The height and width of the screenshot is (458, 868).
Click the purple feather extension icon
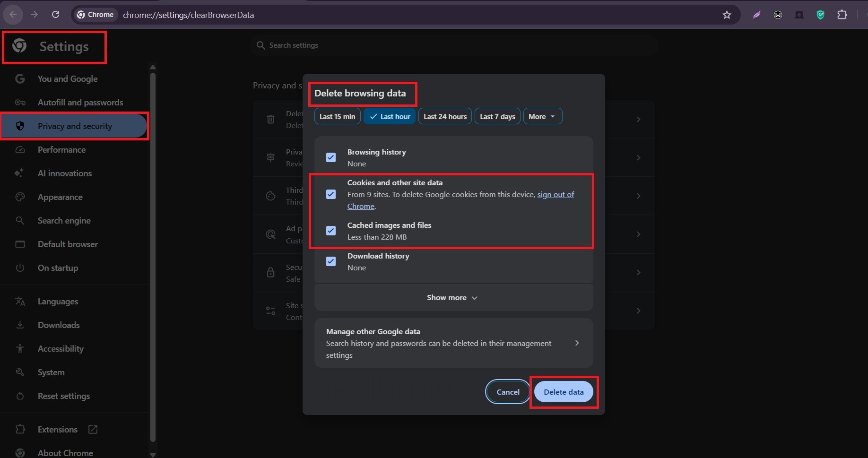pyautogui.click(x=756, y=15)
